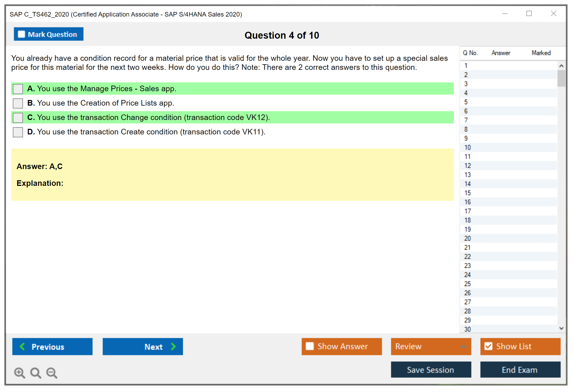574x392 pixels.
Task: Click the zoom out magnifier icon
Action: click(x=52, y=373)
